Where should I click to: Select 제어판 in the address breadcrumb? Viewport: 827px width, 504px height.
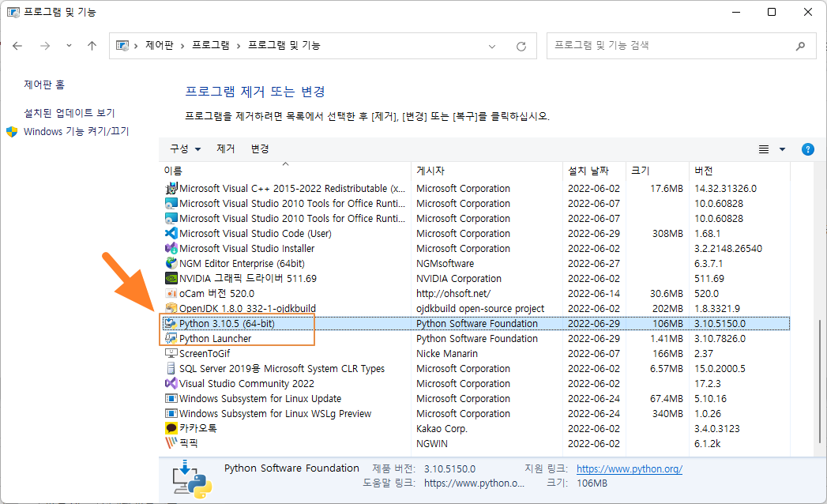pos(160,45)
